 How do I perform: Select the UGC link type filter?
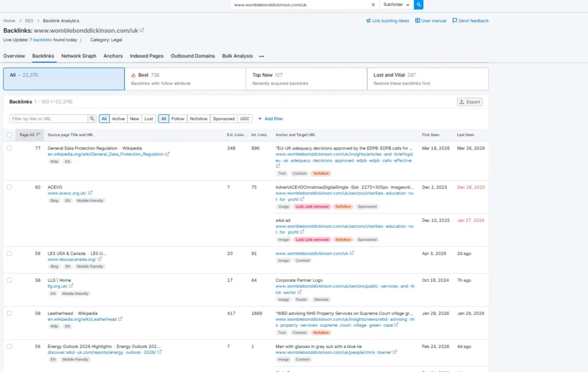[245, 118]
